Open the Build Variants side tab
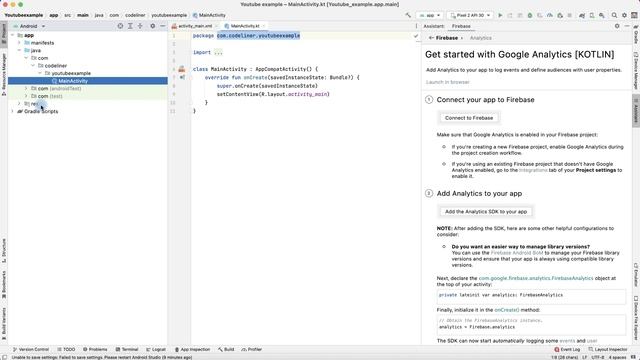640x360 pixels. pyautogui.click(x=4, y=324)
